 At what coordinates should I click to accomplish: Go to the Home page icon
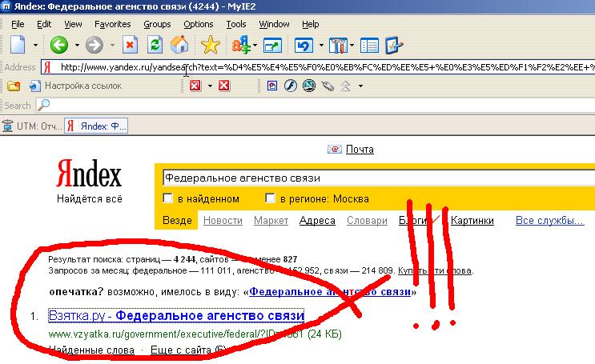coord(179,45)
